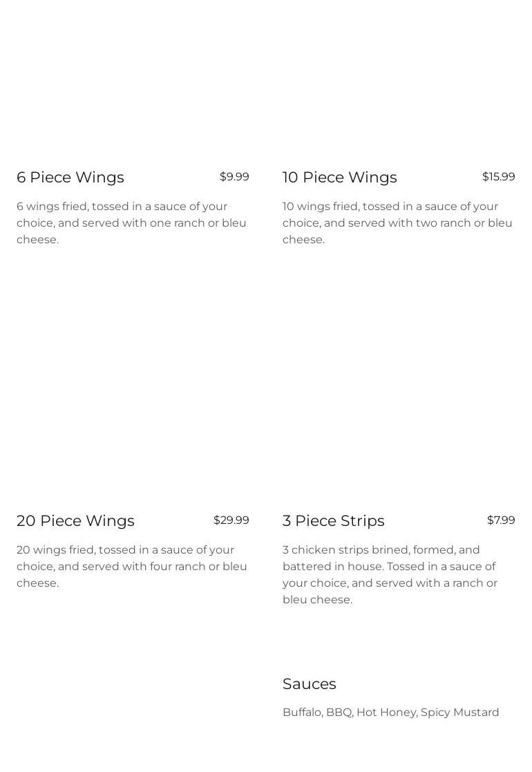Click the 3 chicken strips description
The width and height of the screenshot is (532, 772).
point(390,575)
